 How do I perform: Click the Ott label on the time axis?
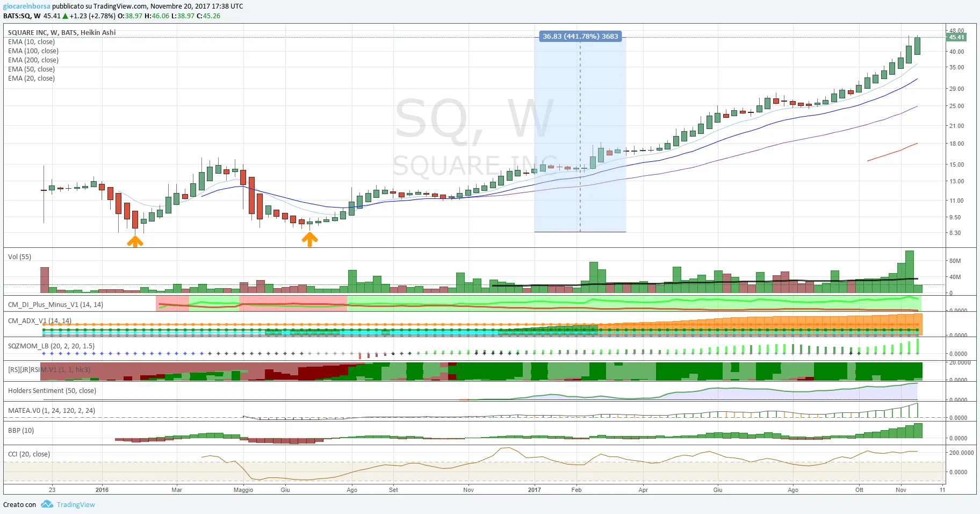[x=859, y=490]
